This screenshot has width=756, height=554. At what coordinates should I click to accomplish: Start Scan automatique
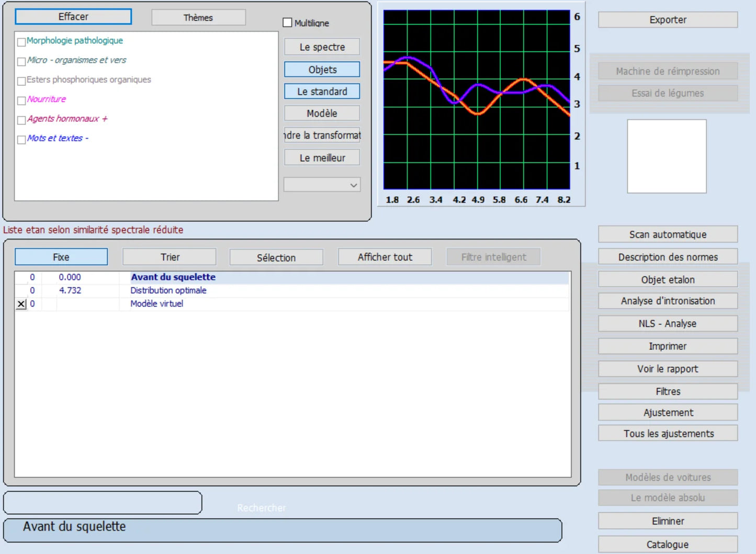668,234
